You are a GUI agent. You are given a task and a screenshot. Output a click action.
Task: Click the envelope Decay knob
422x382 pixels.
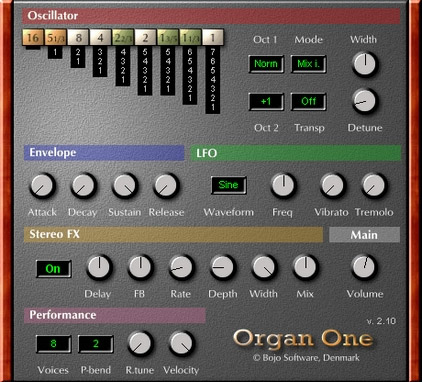point(83,185)
